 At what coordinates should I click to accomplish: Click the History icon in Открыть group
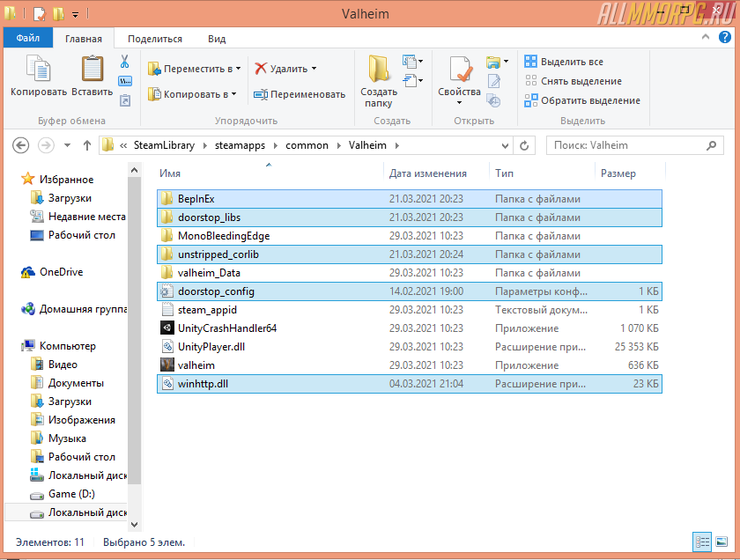493,100
